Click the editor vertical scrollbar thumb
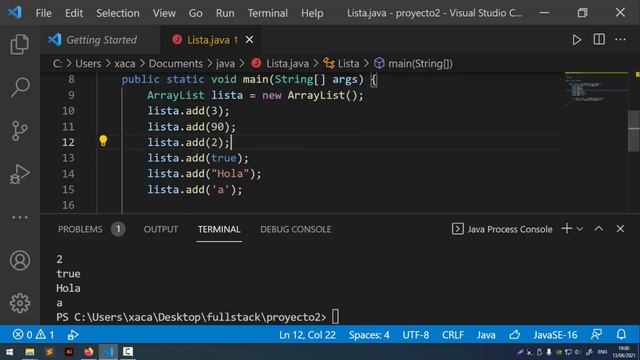Image resolution: width=640 pixels, height=360 pixels. [x=633, y=131]
